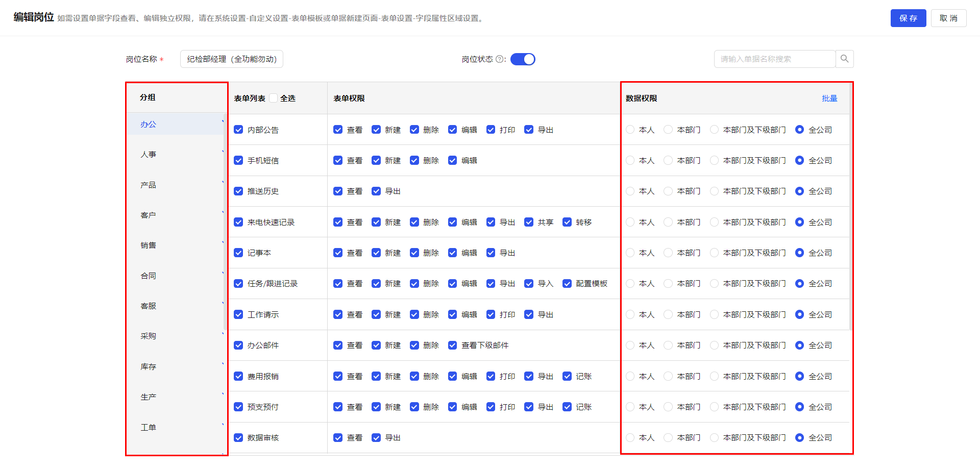The image size is (980, 469).
Task: Click the help icon beside 岗位状态
Action: coord(499,59)
